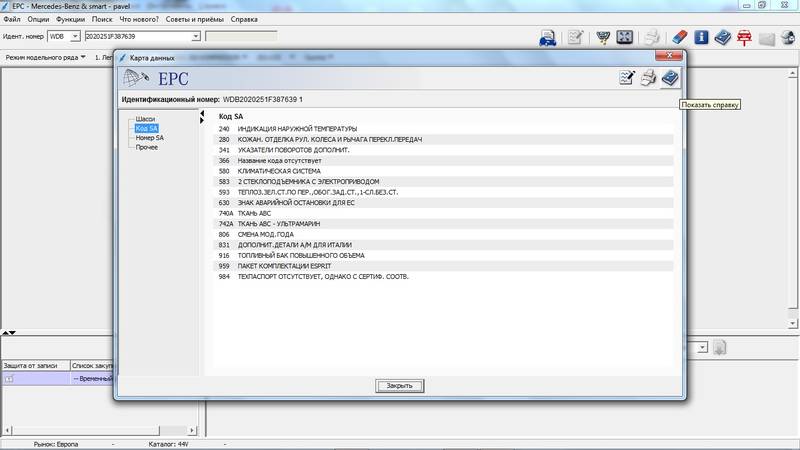Click the greyed notes pencil icon in main toolbar
Image resolution: width=800 pixels, height=450 pixels.
pyautogui.click(x=575, y=37)
